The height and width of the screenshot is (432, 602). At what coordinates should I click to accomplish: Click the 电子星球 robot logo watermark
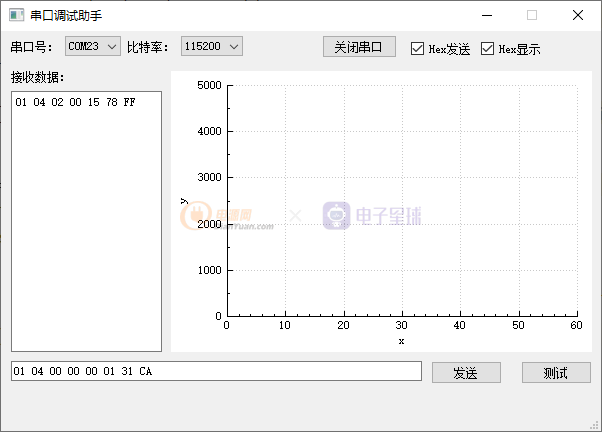pos(336,216)
